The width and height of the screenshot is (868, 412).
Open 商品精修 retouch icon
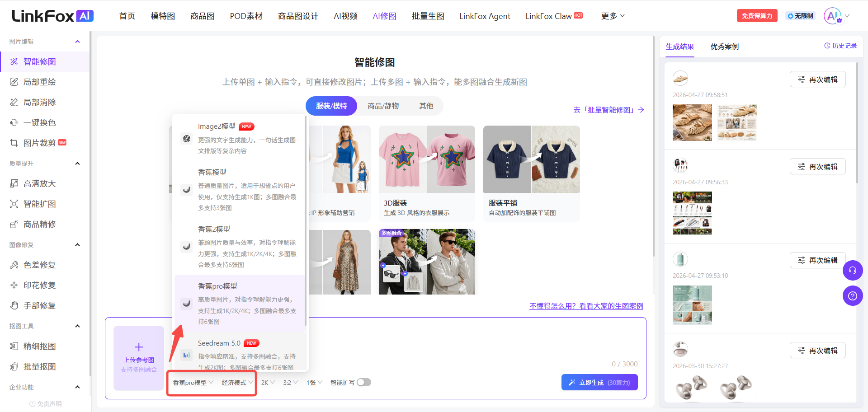pos(14,224)
